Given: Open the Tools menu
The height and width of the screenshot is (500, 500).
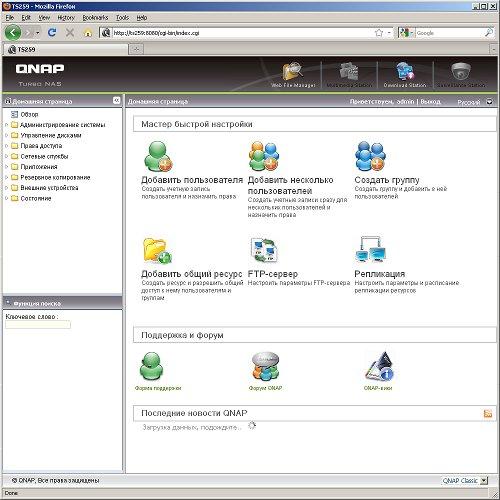Looking at the screenshot, I should coord(122,18).
